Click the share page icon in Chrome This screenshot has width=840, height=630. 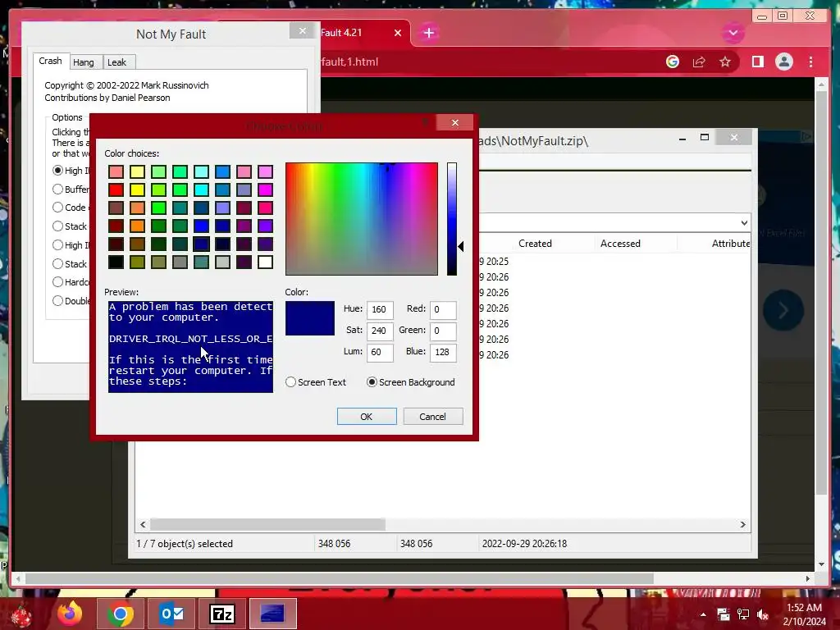pos(699,62)
